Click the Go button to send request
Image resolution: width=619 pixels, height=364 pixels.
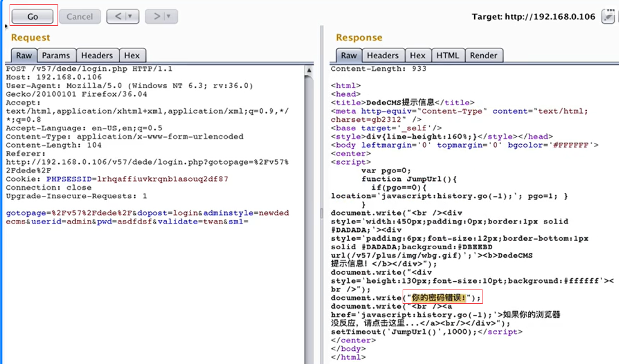click(x=32, y=17)
